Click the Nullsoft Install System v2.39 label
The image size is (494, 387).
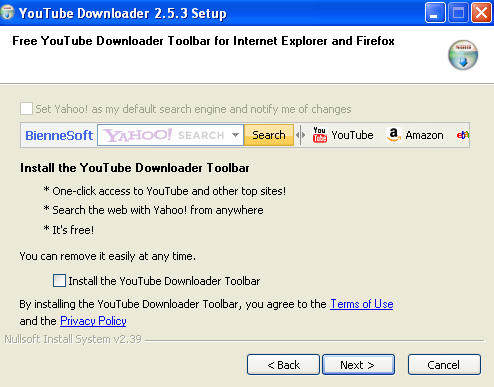(x=73, y=339)
